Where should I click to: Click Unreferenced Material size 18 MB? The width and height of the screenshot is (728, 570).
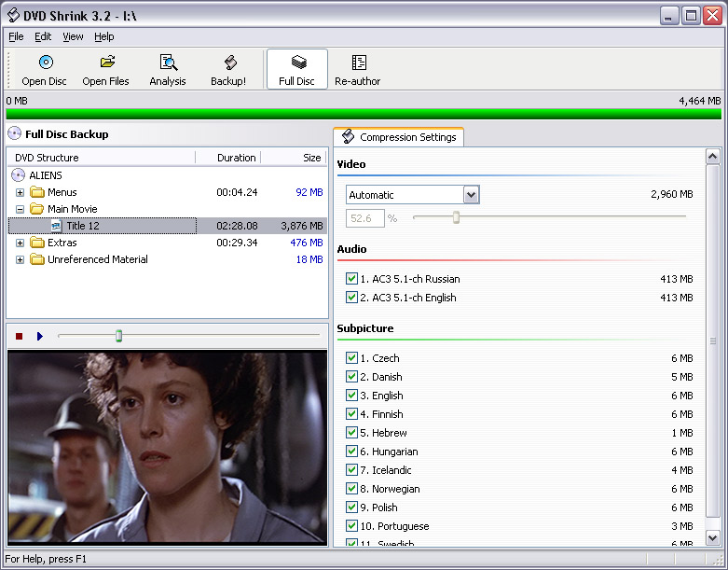click(x=309, y=259)
